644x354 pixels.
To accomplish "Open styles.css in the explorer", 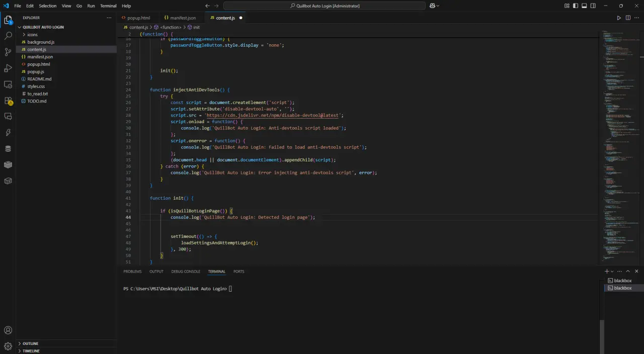I will coord(66,86).
